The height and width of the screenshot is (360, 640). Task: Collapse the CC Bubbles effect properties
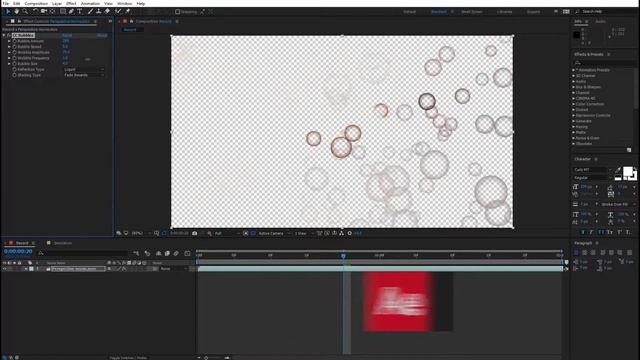coord(4,36)
